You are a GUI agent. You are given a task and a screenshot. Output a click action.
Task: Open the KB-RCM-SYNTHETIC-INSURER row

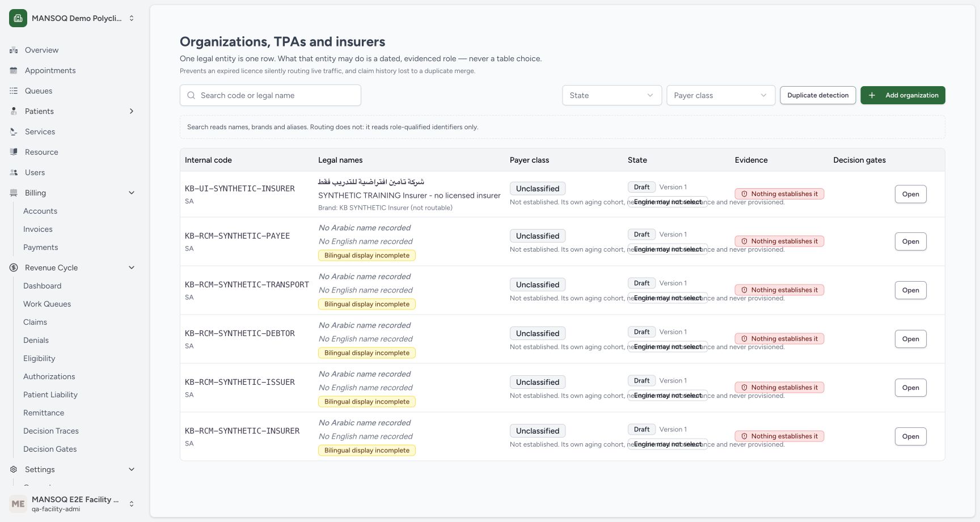(x=911, y=436)
